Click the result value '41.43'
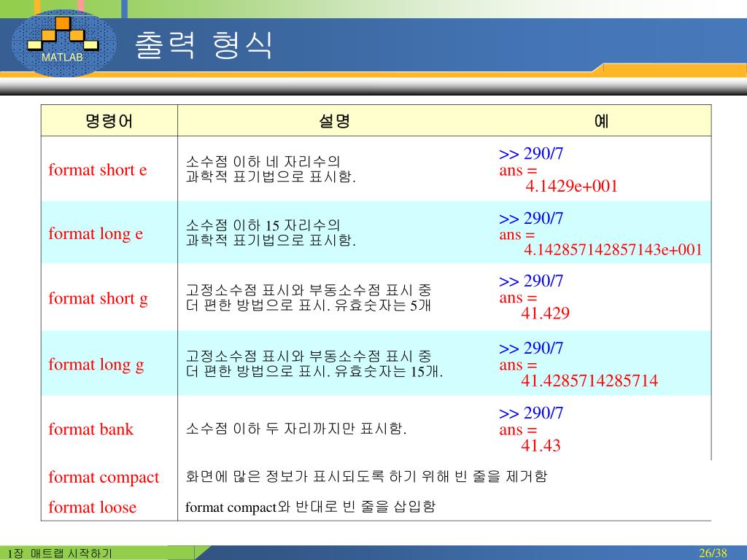The image size is (747, 560). click(541, 446)
